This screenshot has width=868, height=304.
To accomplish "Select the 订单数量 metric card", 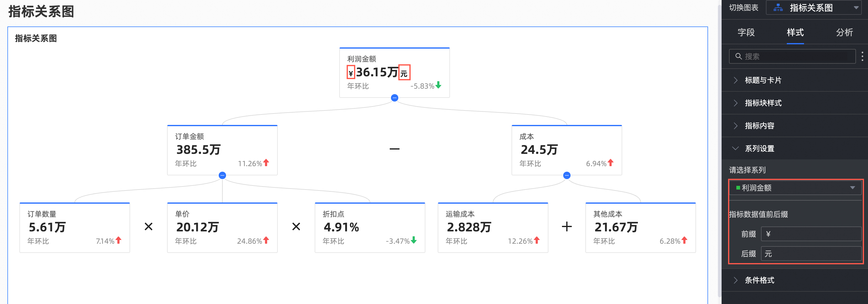I will 74,227.
